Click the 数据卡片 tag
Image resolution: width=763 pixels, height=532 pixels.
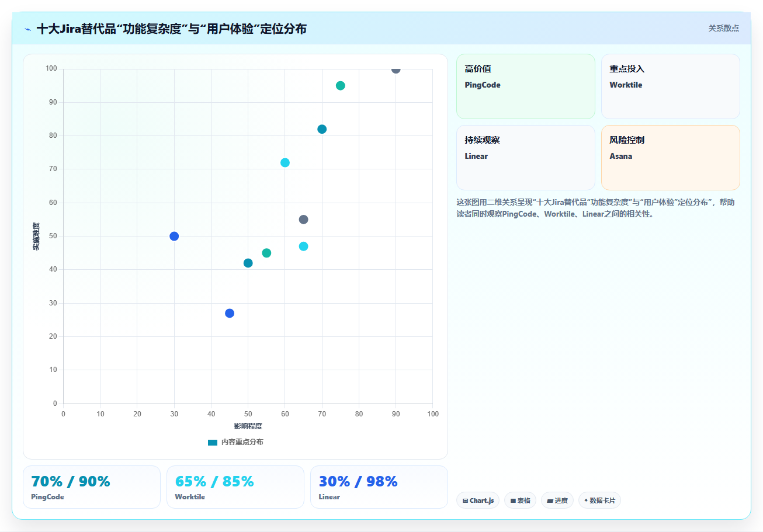599,500
